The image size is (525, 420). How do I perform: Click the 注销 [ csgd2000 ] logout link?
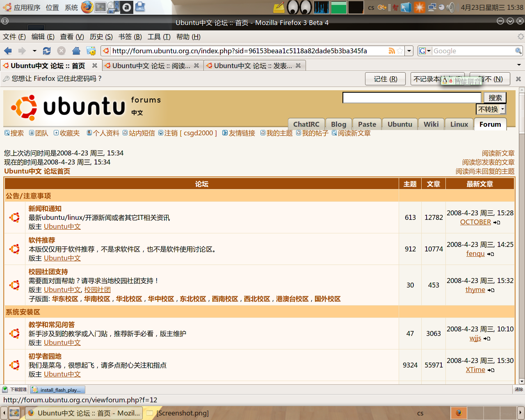pos(191,133)
